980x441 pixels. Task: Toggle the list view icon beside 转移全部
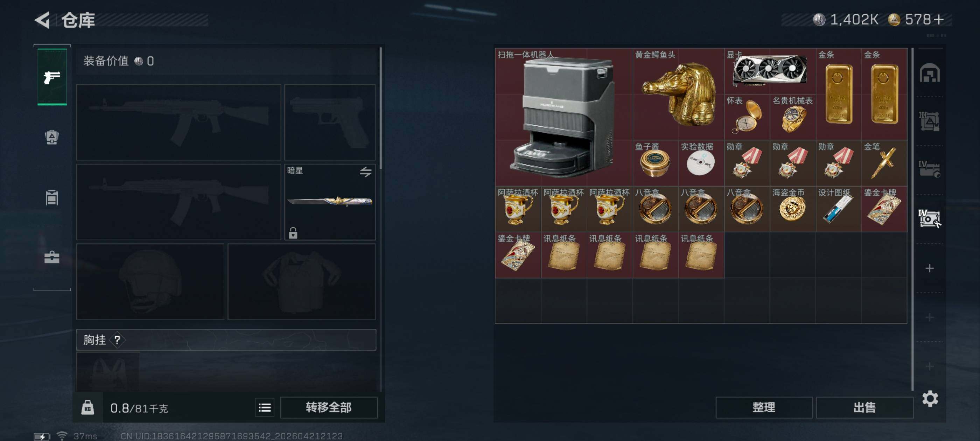(x=265, y=407)
